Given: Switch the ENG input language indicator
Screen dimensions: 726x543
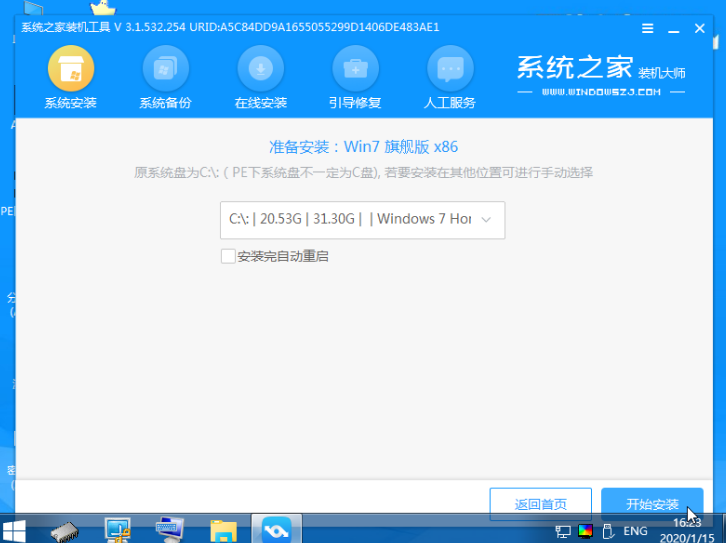Looking at the screenshot, I should (635, 531).
